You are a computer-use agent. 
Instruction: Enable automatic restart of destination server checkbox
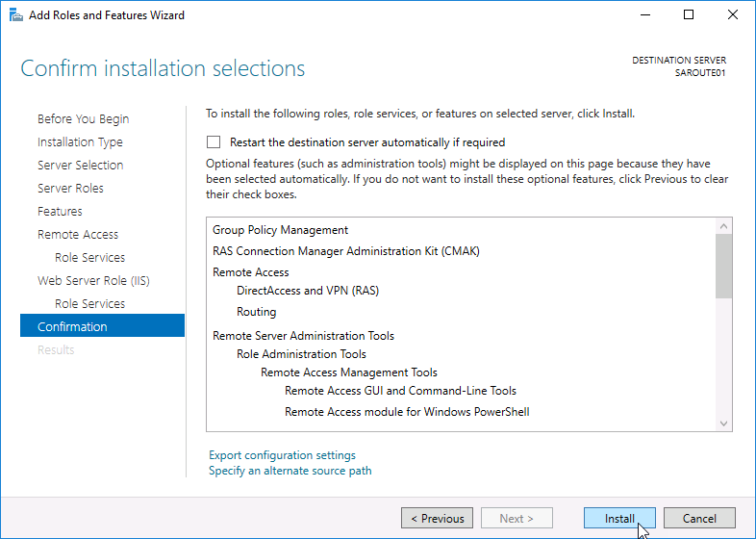click(x=214, y=141)
